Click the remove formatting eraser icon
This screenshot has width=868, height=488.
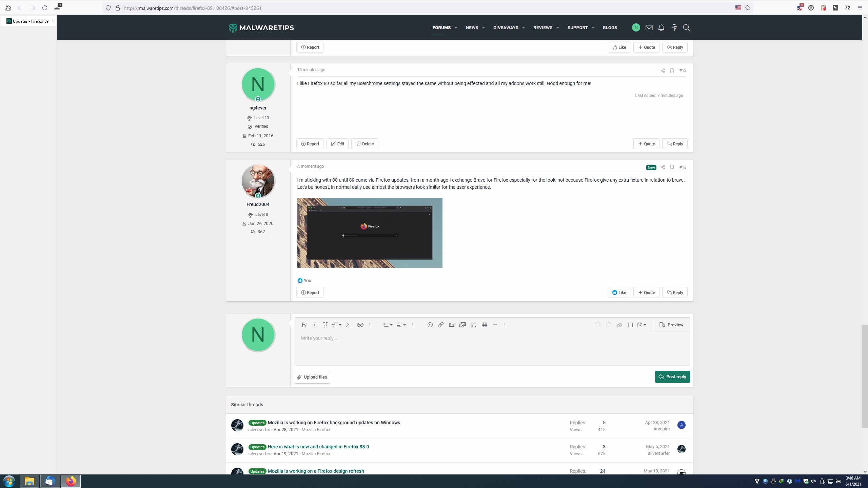(619, 325)
